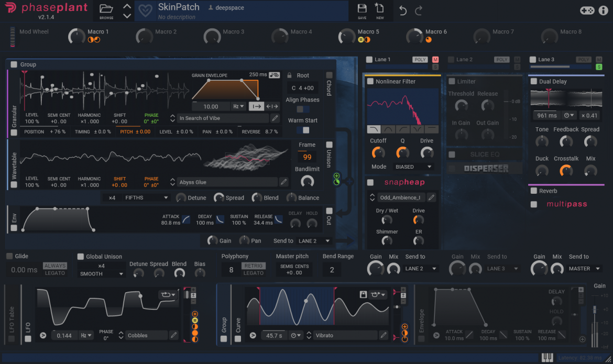Toggle the on-screen keyboard icon
Screen dimensions: 613x364
click(547, 358)
